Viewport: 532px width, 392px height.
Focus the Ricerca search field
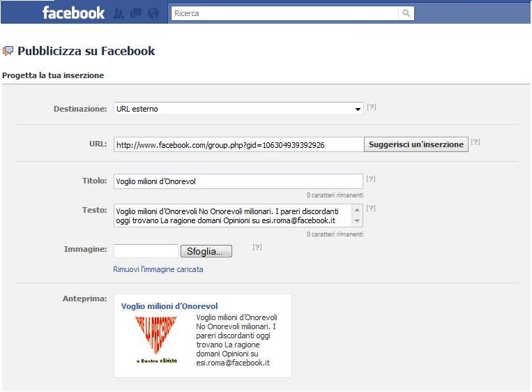[x=285, y=13]
